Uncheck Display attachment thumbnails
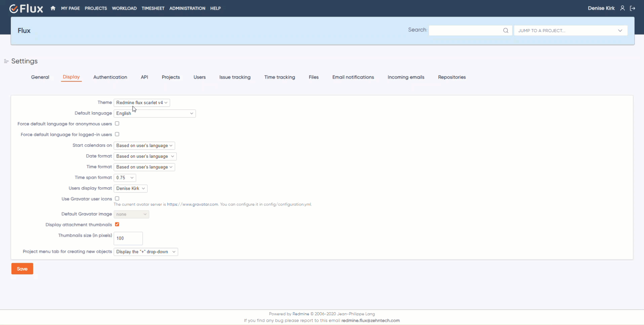The width and height of the screenshot is (644, 325). [117, 224]
